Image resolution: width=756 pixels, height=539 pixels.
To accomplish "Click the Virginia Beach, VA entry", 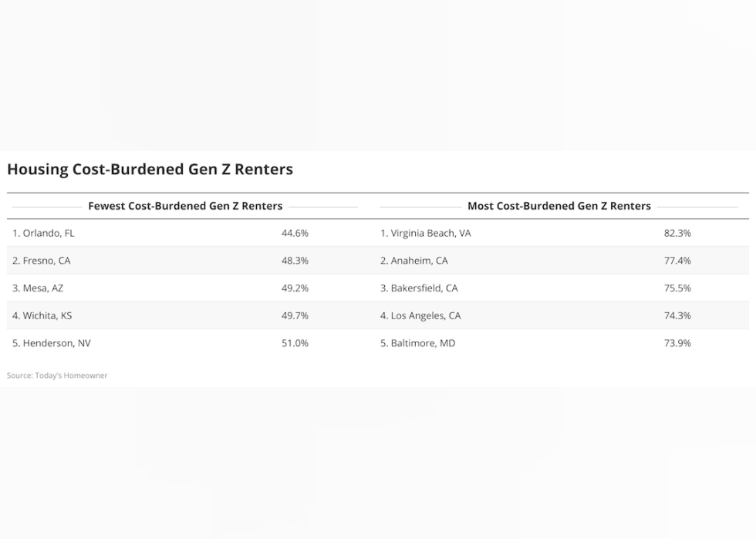I will click(x=425, y=233).
